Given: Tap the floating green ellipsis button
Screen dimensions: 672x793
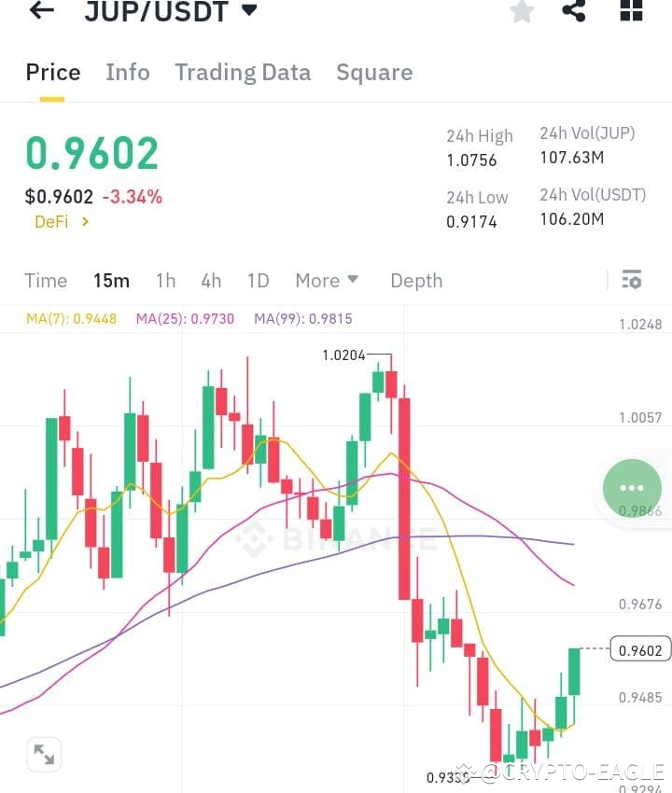Looking at the screenshot, I should pyautogui.click(x=632, y=488).
